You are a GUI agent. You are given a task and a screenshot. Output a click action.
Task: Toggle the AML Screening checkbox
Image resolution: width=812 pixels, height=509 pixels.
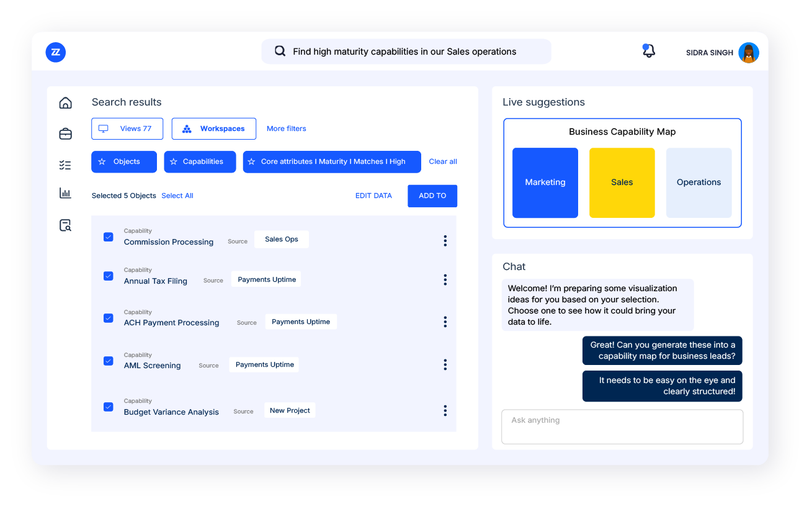tap(109, 361)
